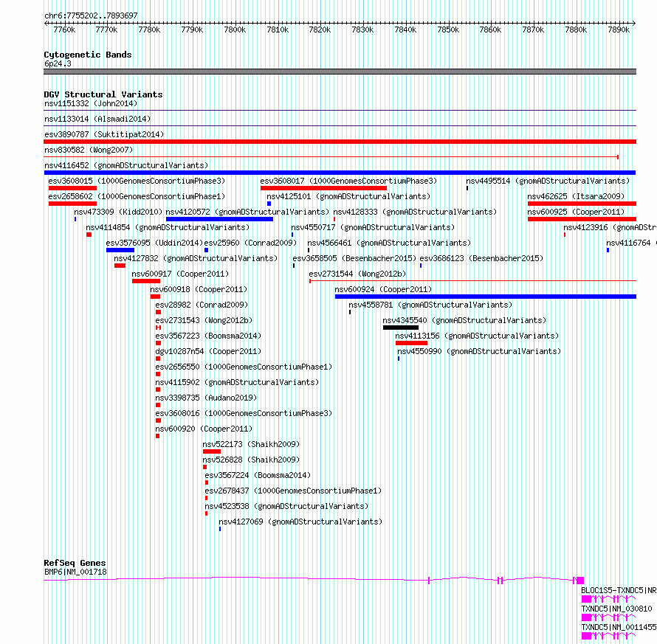Click the esv25960 (Conrad2009) label
657x644 pixels.
click(250, 243)
